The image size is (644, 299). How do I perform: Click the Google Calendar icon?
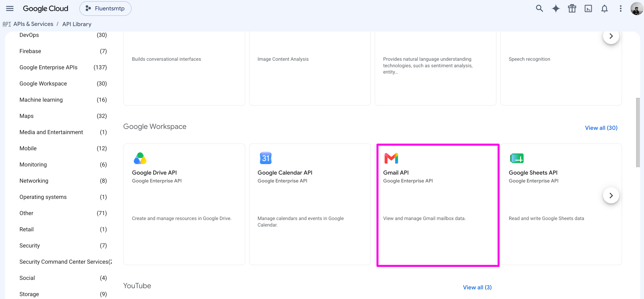265,158
